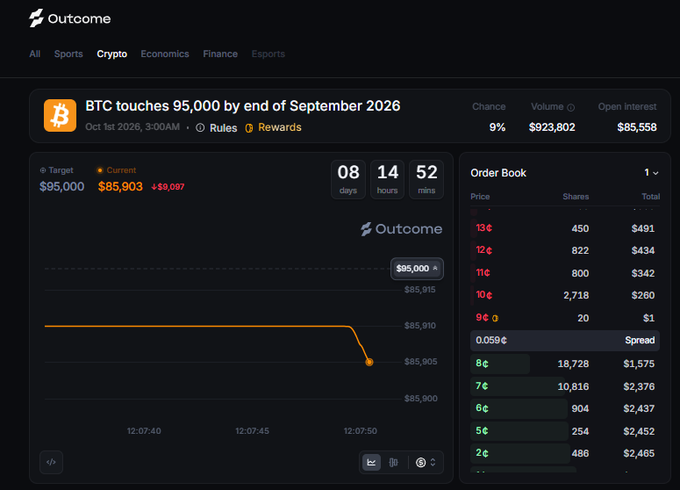
Task: Click the 8¢ bid row
Action: (565, 363)
